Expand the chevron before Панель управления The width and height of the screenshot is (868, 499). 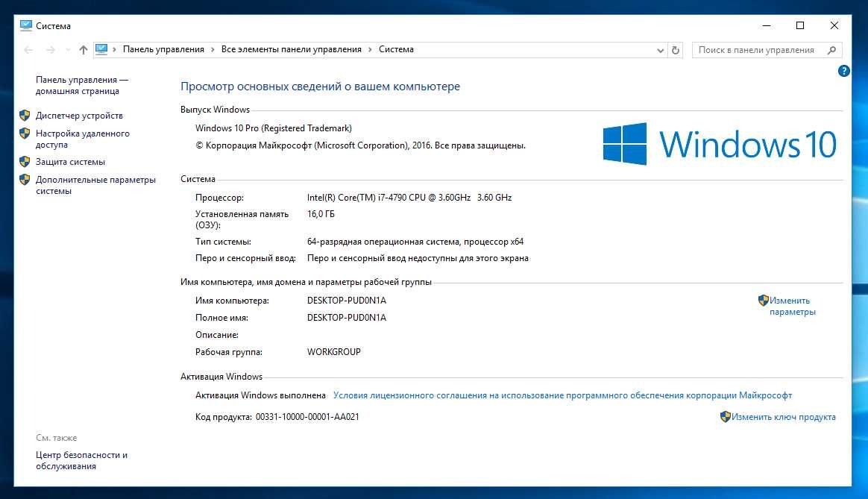pyautogui.click(x=115, y=49)
